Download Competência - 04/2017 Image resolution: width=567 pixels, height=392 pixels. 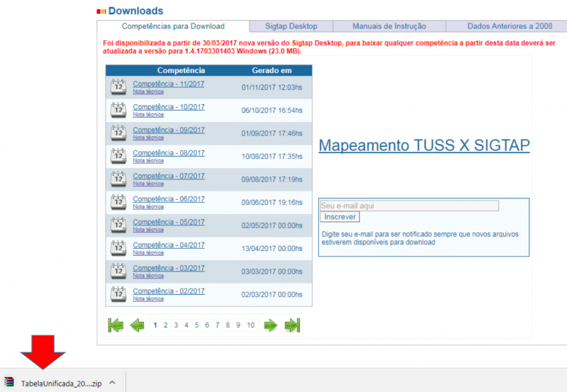point(169,245)
